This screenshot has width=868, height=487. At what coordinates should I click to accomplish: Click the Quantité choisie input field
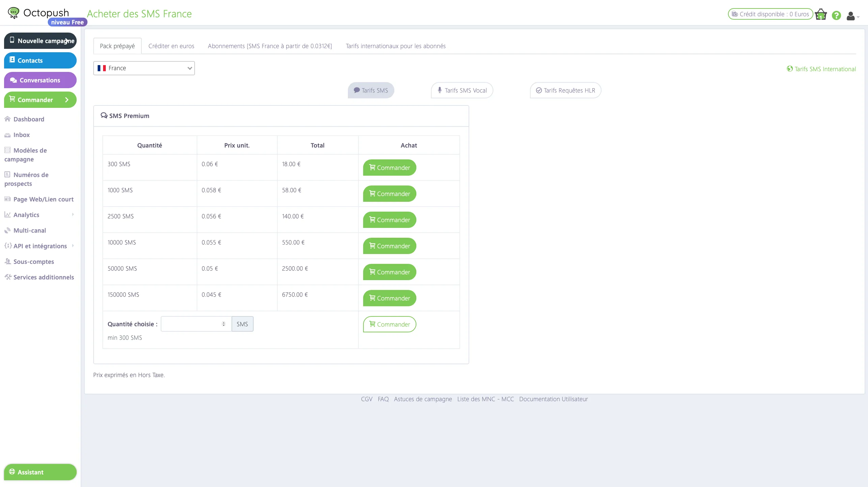196,324
